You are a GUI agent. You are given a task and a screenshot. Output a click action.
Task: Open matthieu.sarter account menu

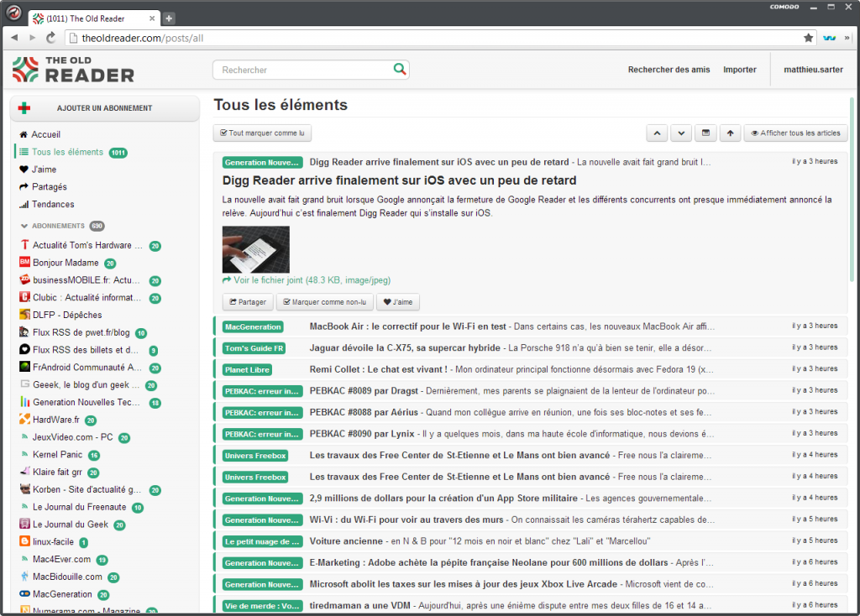click(813, 70)
